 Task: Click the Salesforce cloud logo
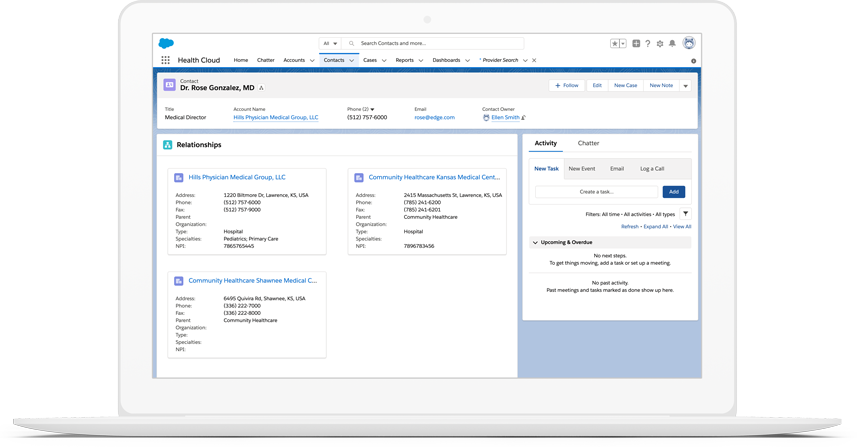pyautogui.click(x=166, y=43)
